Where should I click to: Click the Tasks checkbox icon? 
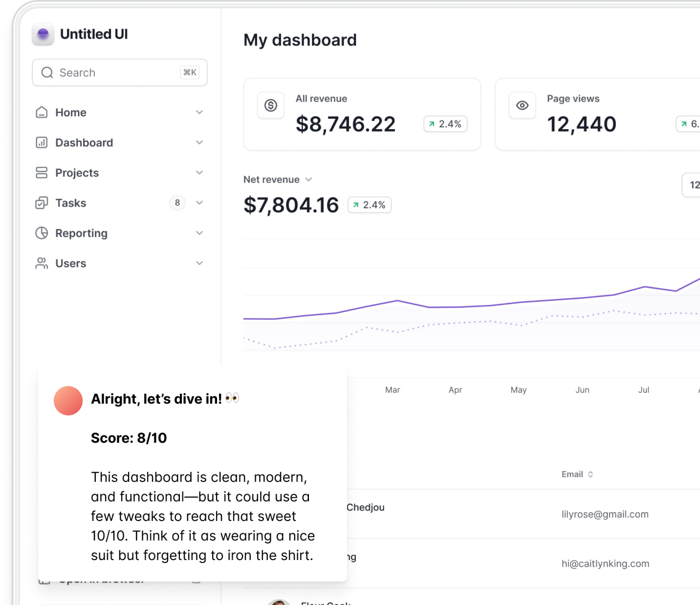pyautogui.click(x=42, y=203)
